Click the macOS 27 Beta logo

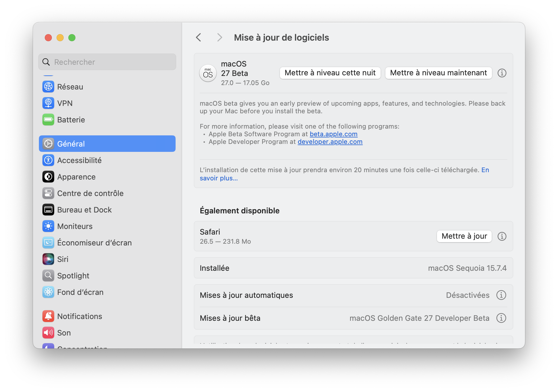pos(208,73)
